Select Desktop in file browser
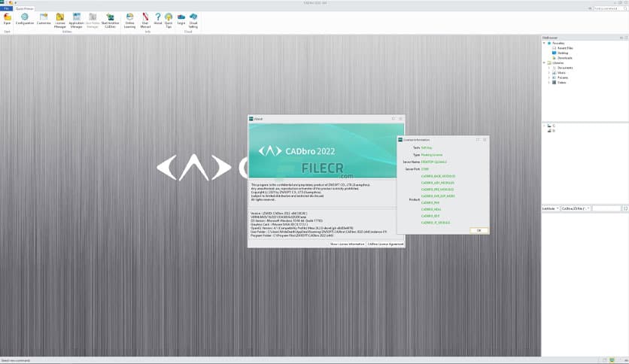The image size is (629, 364). click(x=560, y=53)
